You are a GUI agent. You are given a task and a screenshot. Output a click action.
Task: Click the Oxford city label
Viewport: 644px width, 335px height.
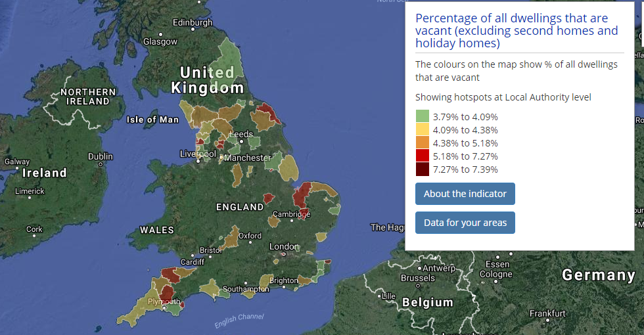250,236
